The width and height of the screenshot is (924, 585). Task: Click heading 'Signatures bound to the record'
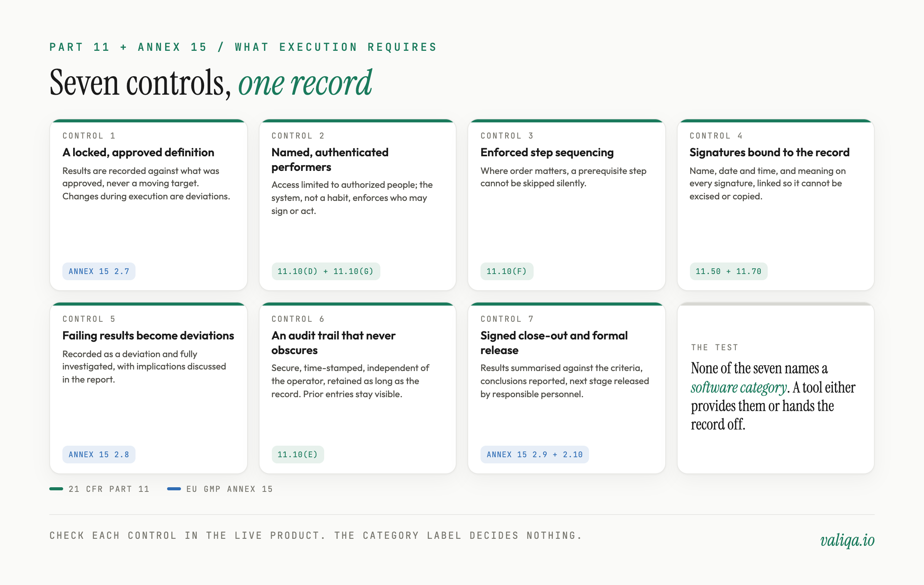(x=769, y=152)
